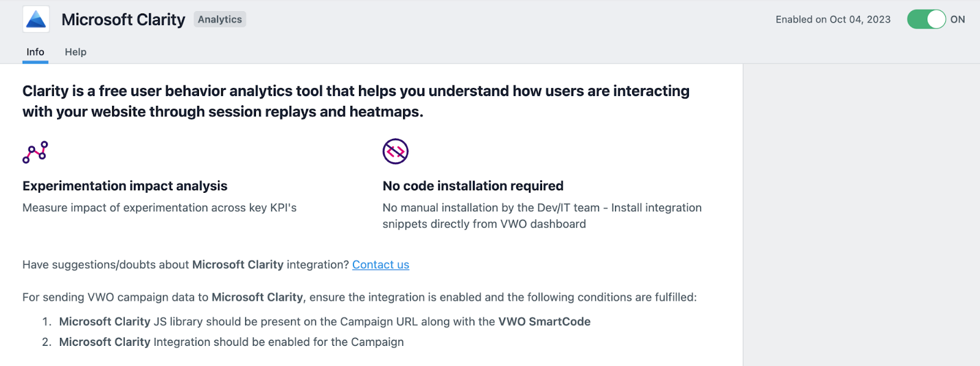Image resolution: width=980 pixels, height=366 pixels.
Task: Open the Contact us link
Action: [x=380, y=264]
